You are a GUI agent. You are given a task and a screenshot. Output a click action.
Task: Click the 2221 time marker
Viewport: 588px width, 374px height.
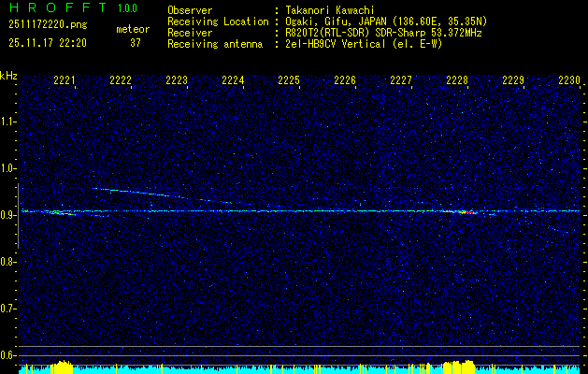[65, 81]
